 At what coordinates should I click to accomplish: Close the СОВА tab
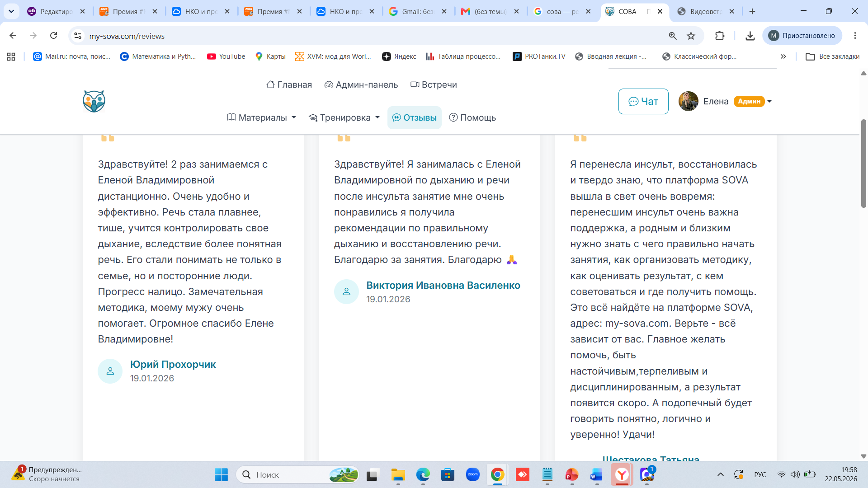tap(660, 11)
